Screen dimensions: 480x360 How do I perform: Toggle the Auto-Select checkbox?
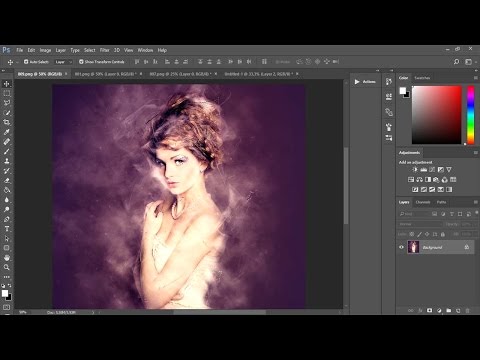pos(26,62)
